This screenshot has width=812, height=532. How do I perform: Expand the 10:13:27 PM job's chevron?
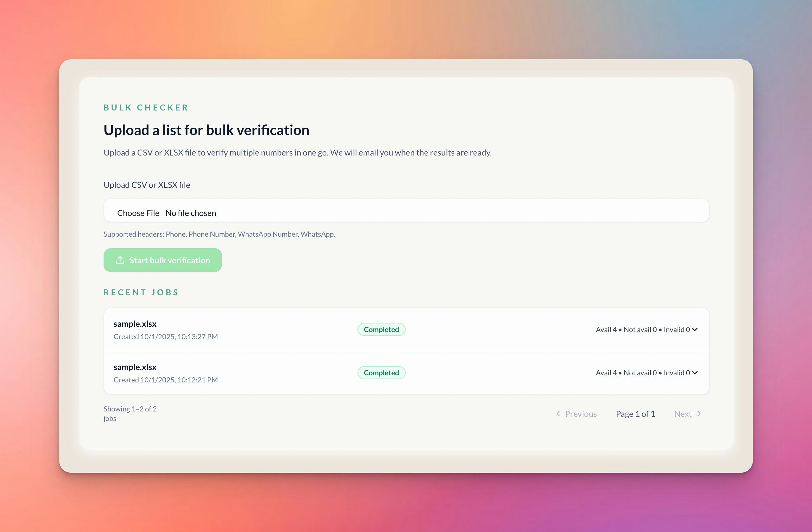tap(695, 329)
